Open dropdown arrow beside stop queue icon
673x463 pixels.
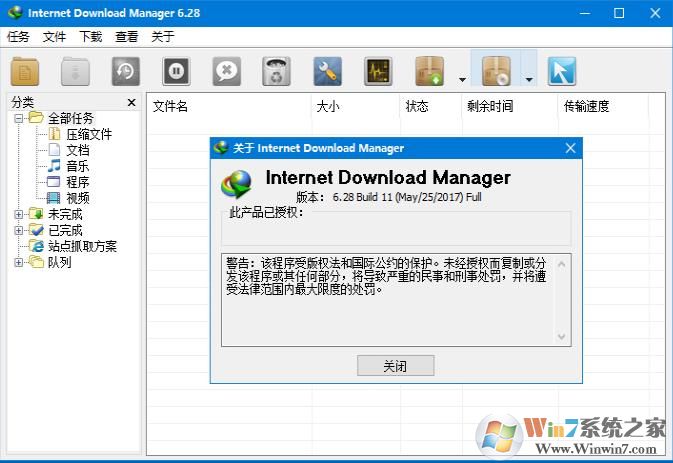click(x=529, y=79)
